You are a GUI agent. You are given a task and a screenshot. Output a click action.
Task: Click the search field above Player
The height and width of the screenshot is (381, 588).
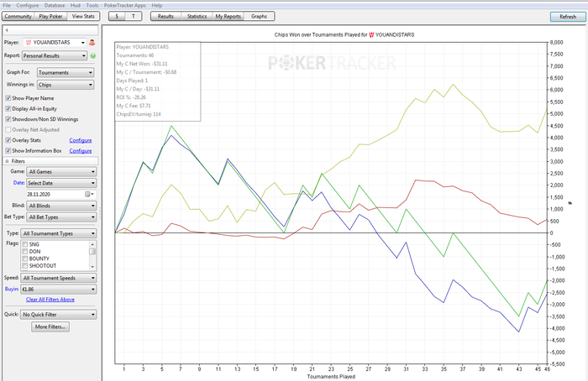click(x=50, y=30)
